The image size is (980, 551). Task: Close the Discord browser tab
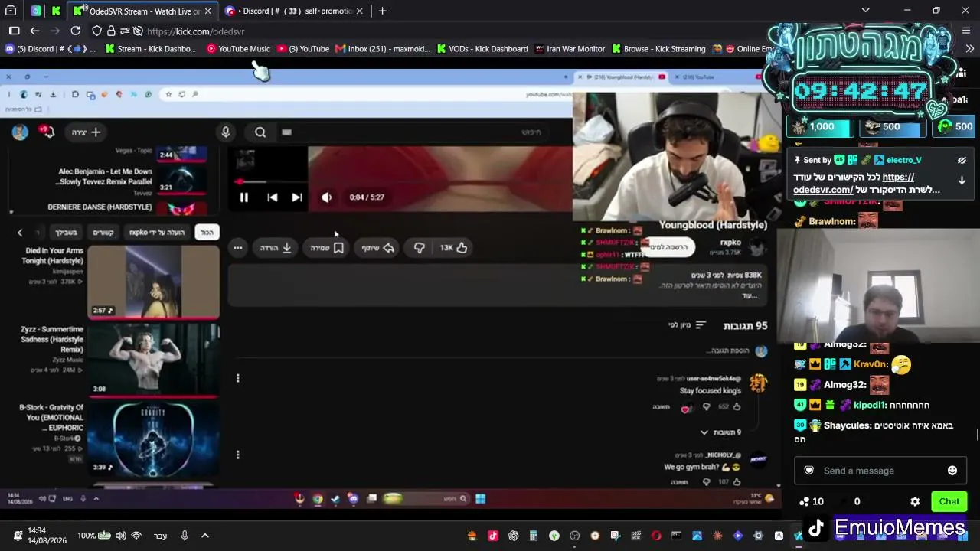(360, 11)
